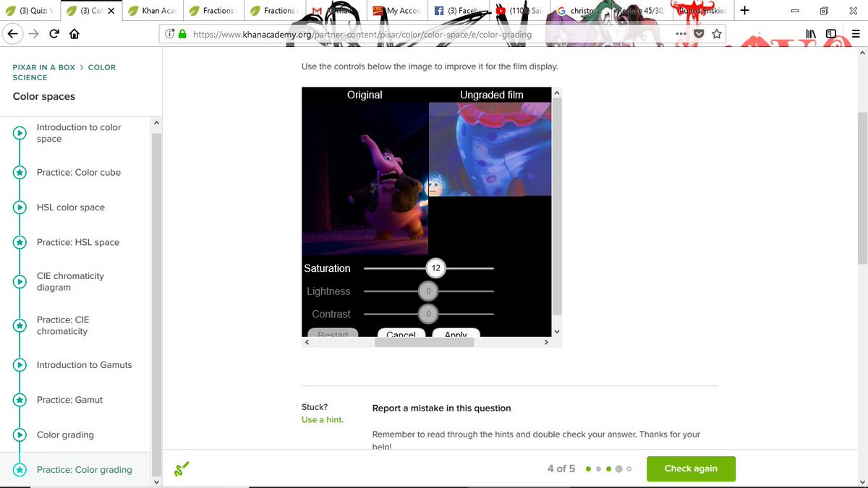This screenshot has width=868, height=488.
Task: Click the Cancel button in grading widget
Action: [401, 333]
